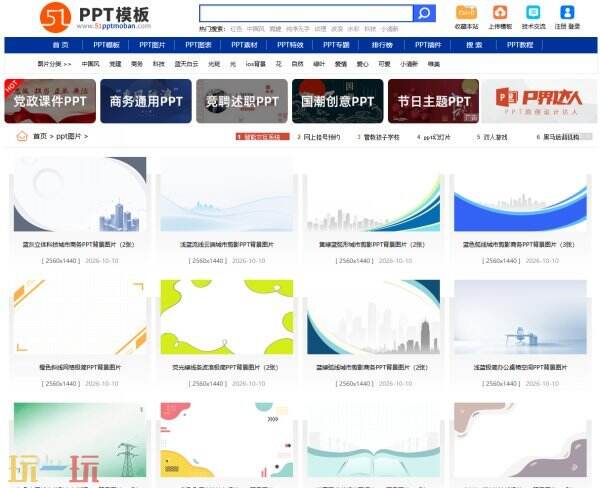
Task: Open the light blue office desk thumbnail
Action: (x=520, y=317)
